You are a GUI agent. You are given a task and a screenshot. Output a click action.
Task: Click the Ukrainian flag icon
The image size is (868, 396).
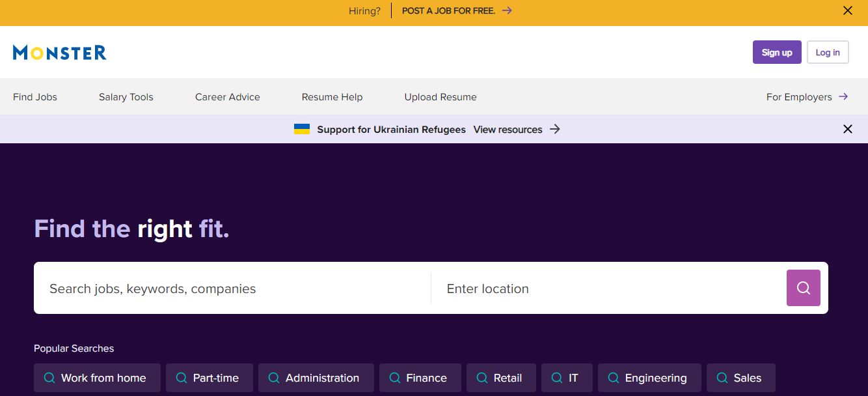point(302,129)
